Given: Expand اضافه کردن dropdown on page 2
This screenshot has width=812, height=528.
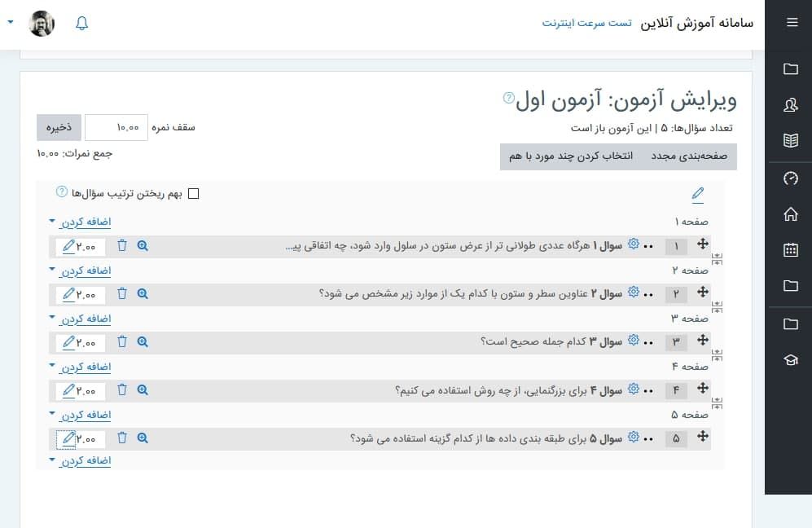Looking at the screenshot, I should [x=81, y=271].
